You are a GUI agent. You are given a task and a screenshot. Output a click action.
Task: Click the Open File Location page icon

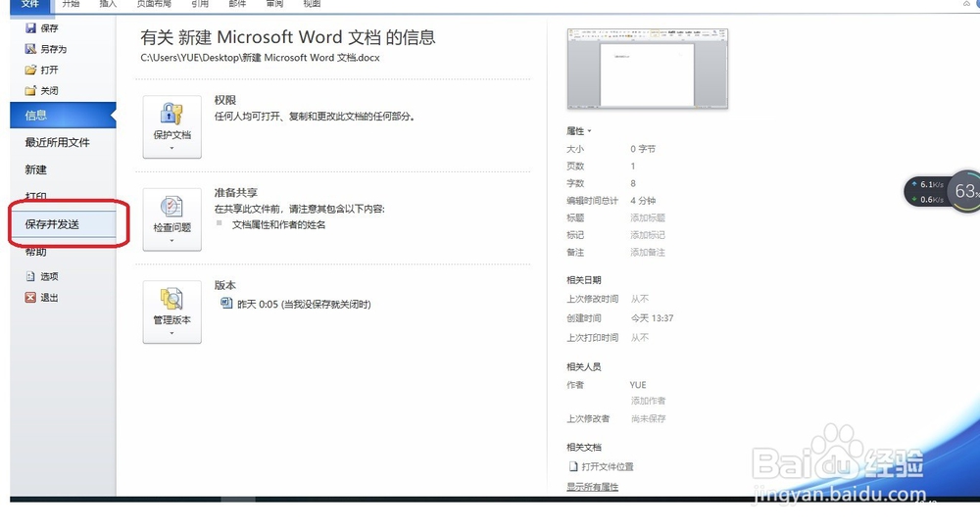click(573, 466)
